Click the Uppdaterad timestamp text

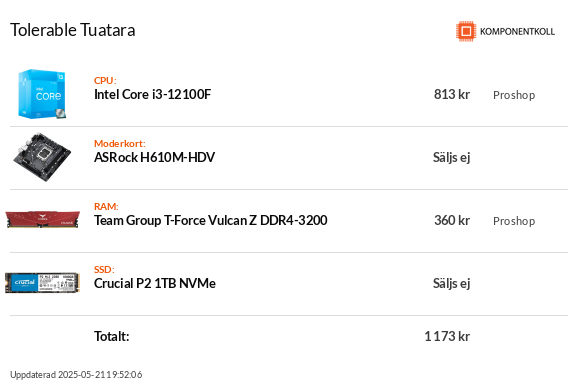tap(76, 375)
